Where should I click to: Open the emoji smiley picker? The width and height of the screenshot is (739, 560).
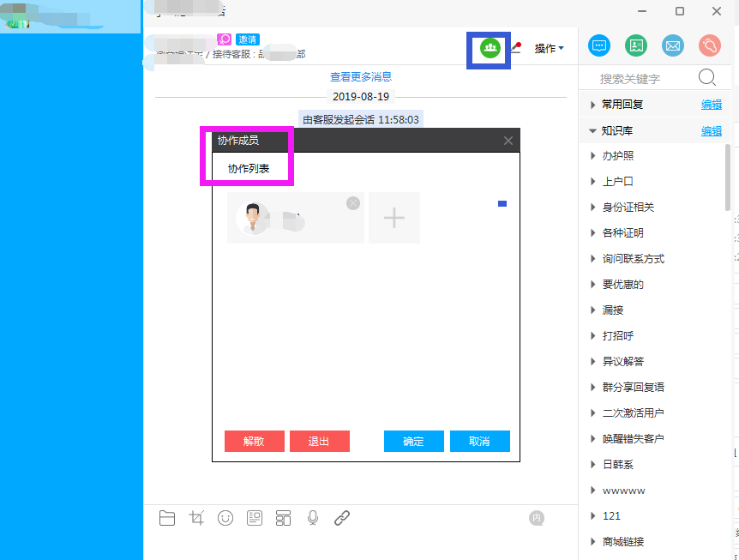click(x=225, y=518)
